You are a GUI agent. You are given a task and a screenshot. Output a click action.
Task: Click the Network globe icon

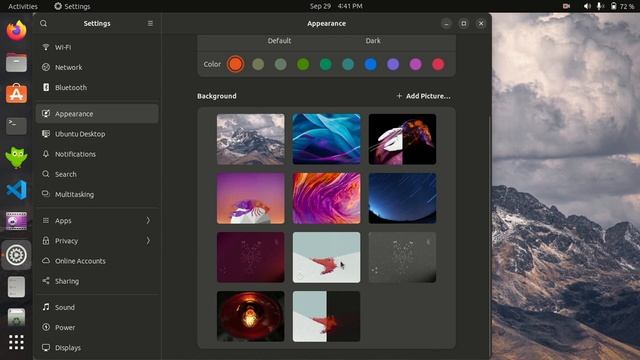tap(46, 67)
